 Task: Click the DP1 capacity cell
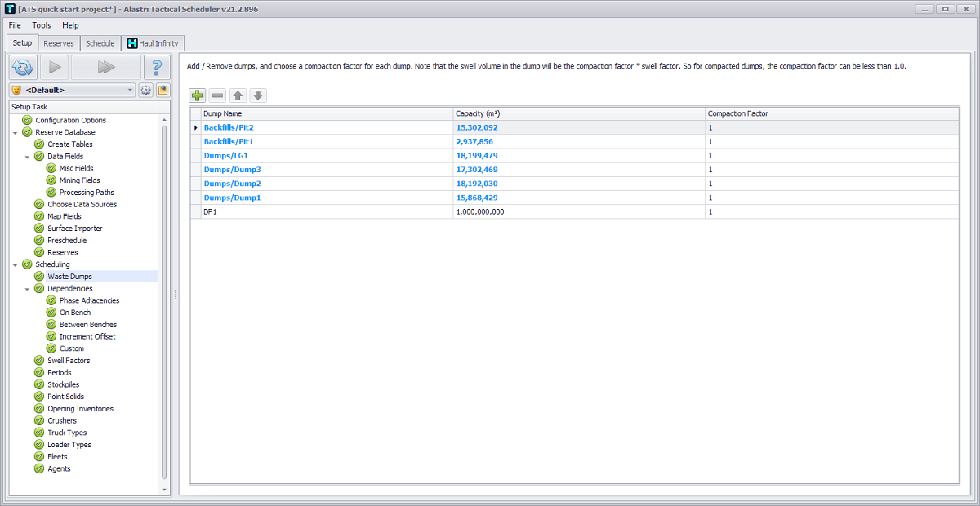[480, 211]
